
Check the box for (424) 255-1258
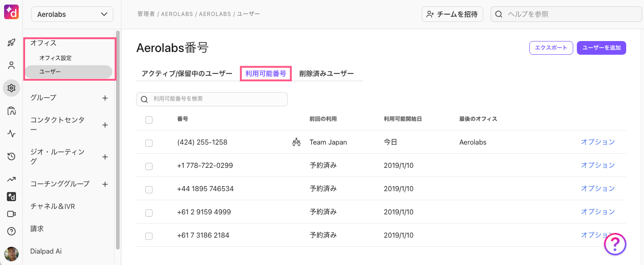pyautogui.click(x=148, y=143)
